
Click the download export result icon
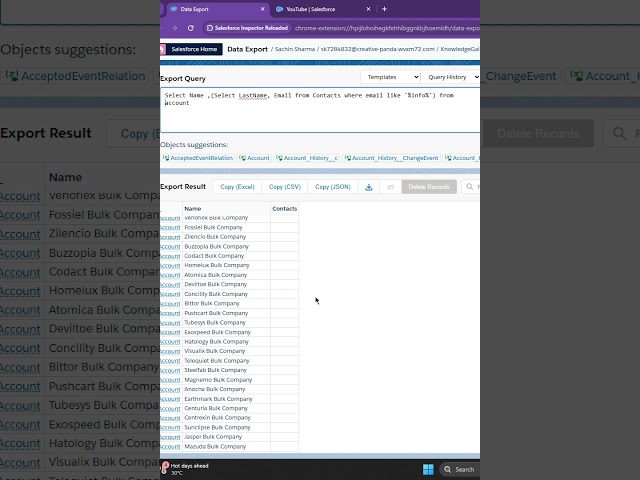point(369,187)
